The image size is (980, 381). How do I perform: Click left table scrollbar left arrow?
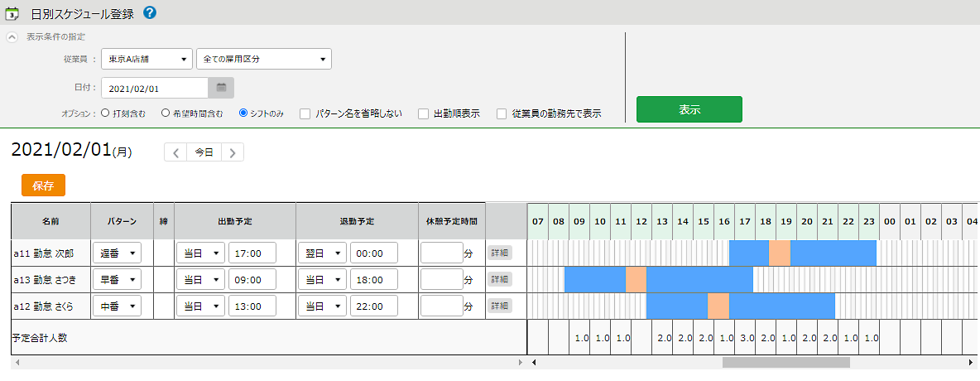[17, 362]
